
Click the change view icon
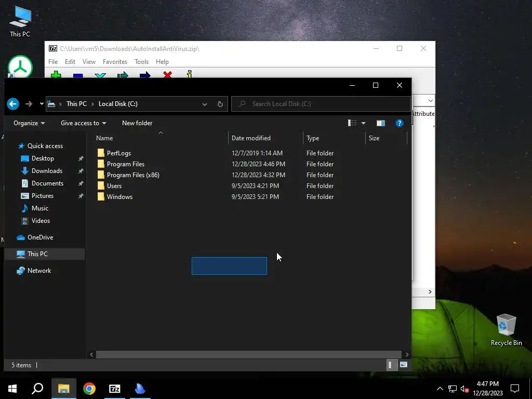pos(352,123)
